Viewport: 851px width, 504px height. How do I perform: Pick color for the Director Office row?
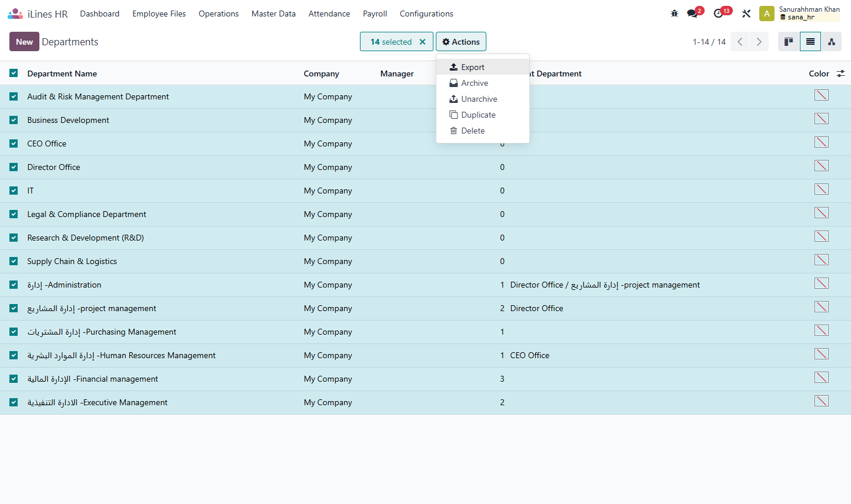(x=822, y=166)
